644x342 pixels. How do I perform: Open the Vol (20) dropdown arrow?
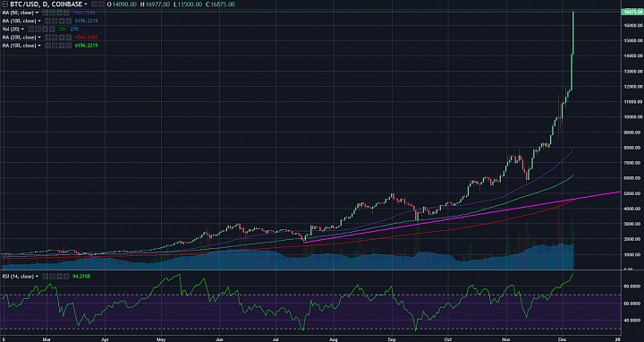(22, 30)
